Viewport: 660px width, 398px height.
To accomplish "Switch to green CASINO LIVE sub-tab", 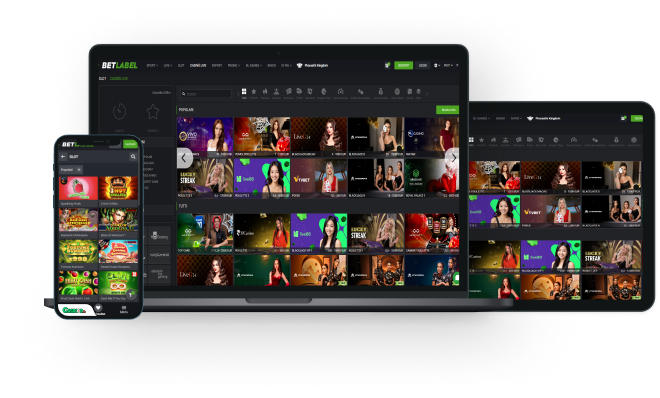I will [119, 79].
